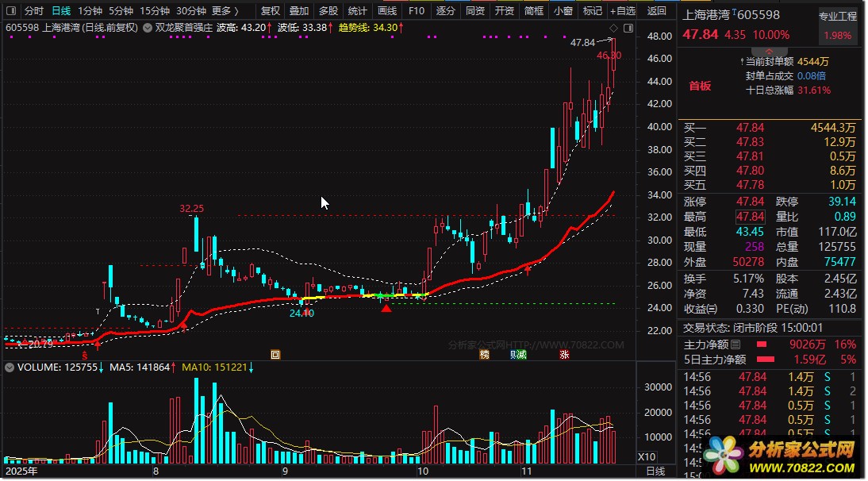The width and height of the screenshot is (868, 481).
Task: Click the 开资 toolbar button
Action: [x=505, y=10]
